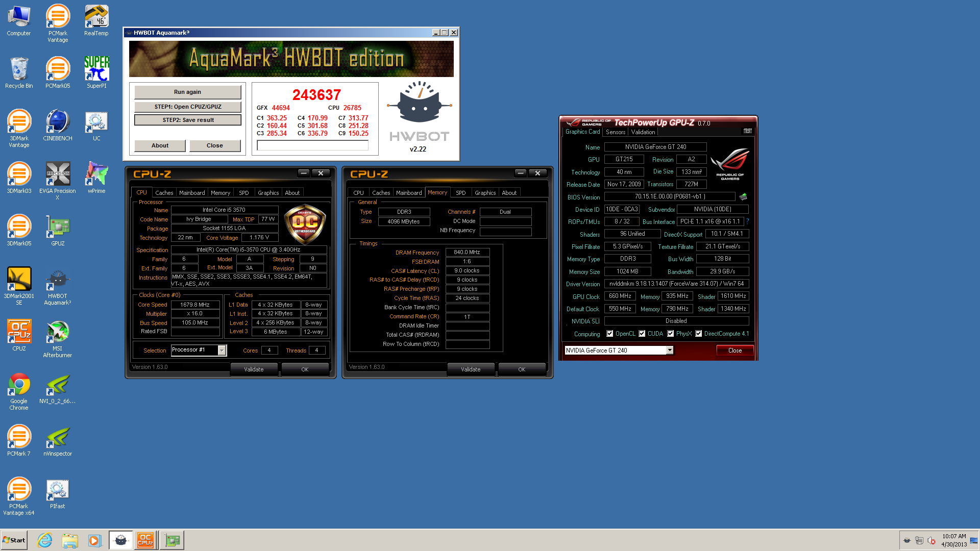The image size is (980, 551).
Task: Open Validation tab in GPU-Z
Action: [x=643, y=132]
